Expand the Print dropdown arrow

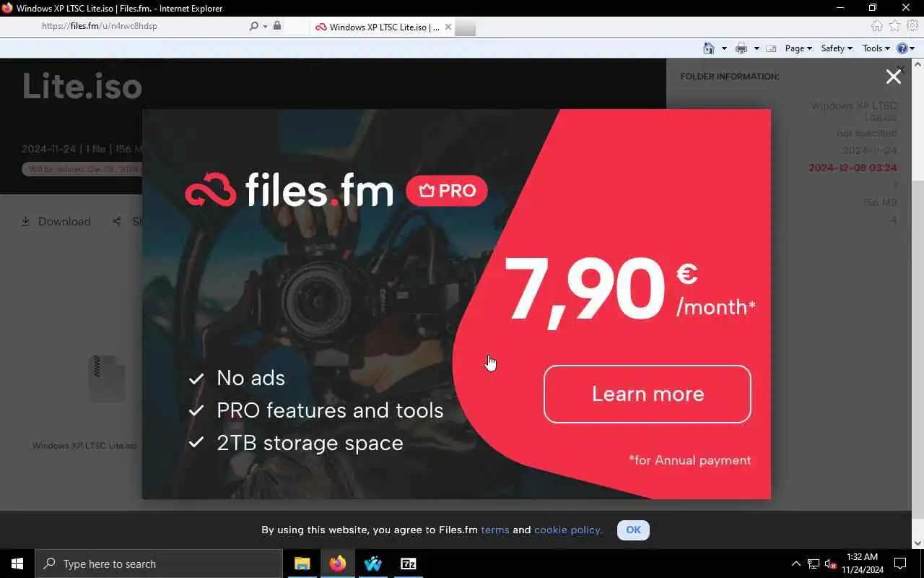756,48
